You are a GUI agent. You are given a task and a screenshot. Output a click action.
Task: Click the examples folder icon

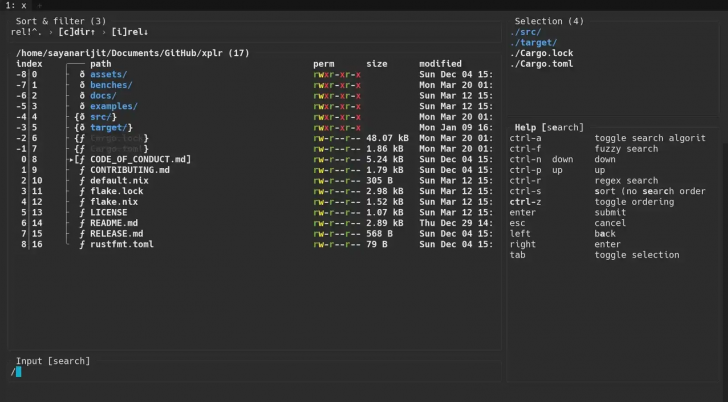(x=81, y=106)
